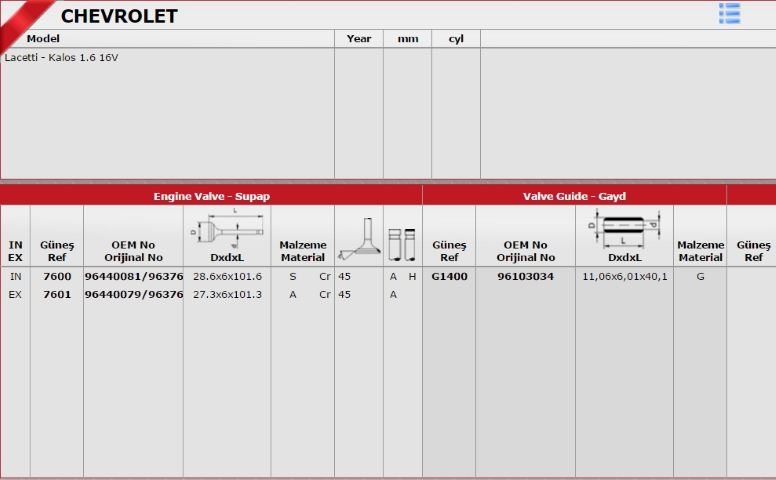Click the valve guide Malzeme Material header

pyautogui.click(x=700, y=251)
